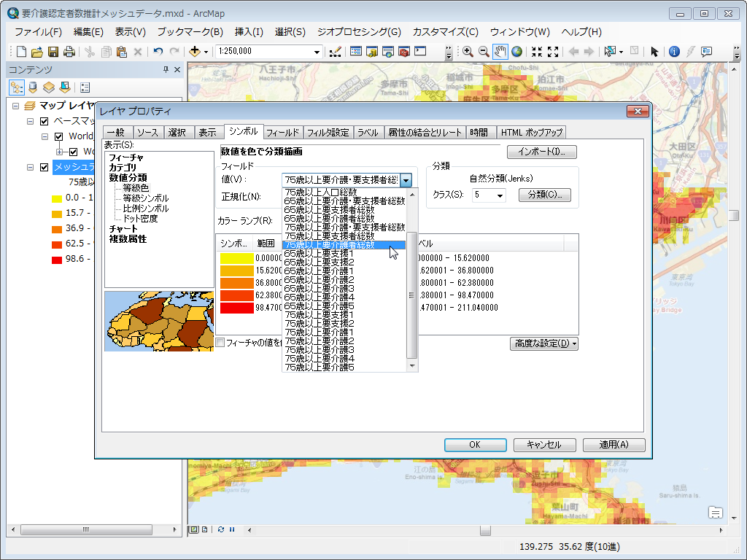
Task: Click the Paste clipboard icon
Action: [x=122, y=52]
